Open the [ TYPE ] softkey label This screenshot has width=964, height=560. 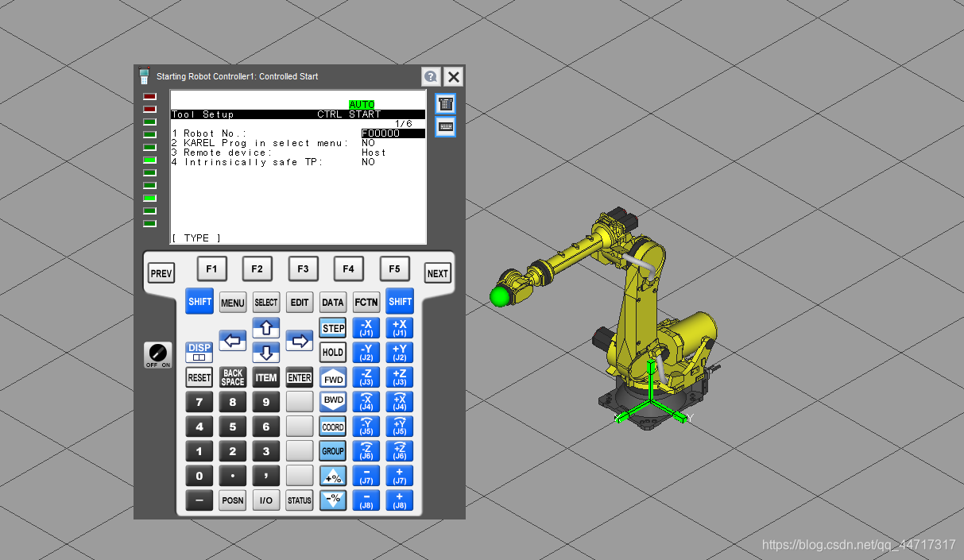196,238
